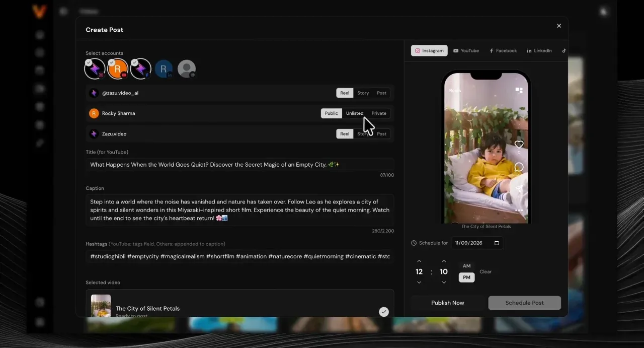
Task: Choose Post for Zazu.video
Action: click(382, 134)
